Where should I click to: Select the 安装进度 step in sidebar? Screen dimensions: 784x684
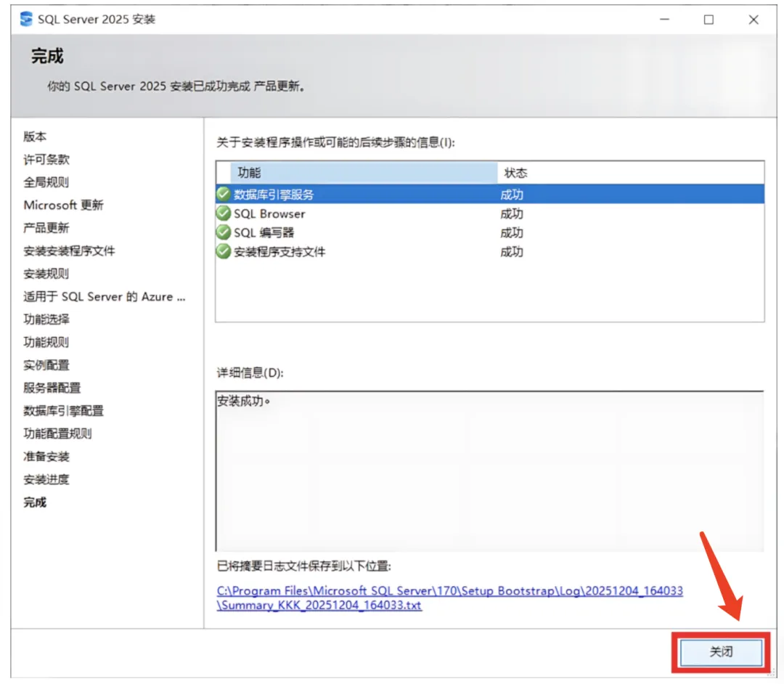tap(46, 479)
